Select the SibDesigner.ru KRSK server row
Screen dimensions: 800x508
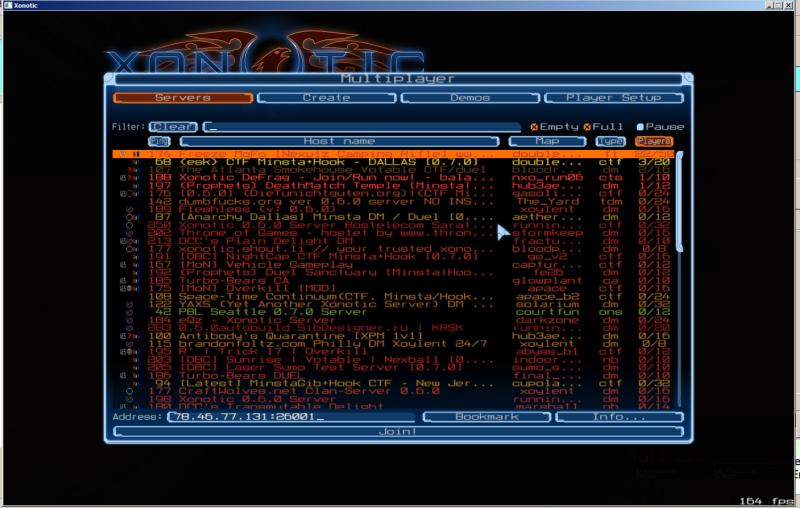(x=393, y=327)
